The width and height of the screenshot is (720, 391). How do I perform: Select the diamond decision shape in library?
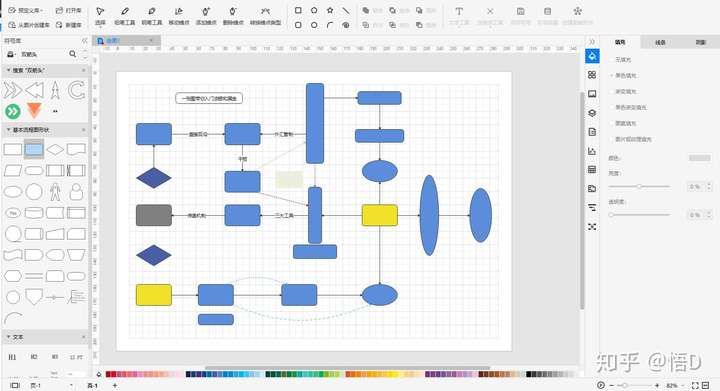(55, 149)
